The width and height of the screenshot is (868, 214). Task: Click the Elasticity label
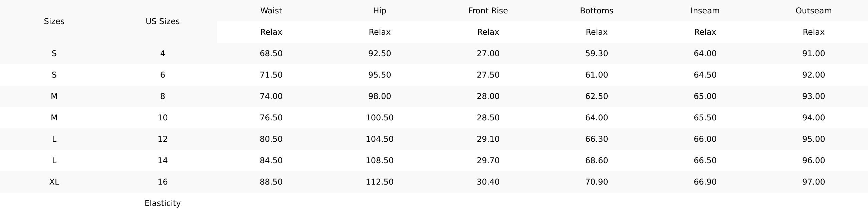[x=162, y=203]
